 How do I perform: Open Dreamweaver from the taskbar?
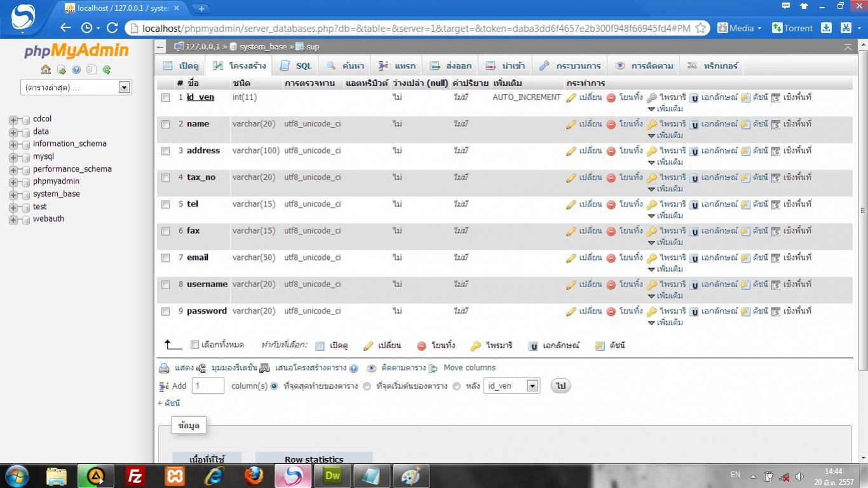coord(332,476)
